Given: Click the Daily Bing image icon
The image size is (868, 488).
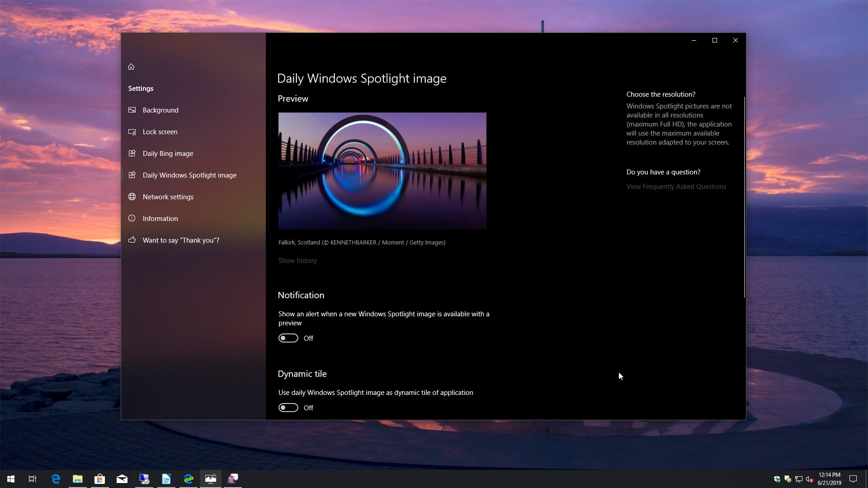Looking at the screenshot, I should (x=132, y=153).
